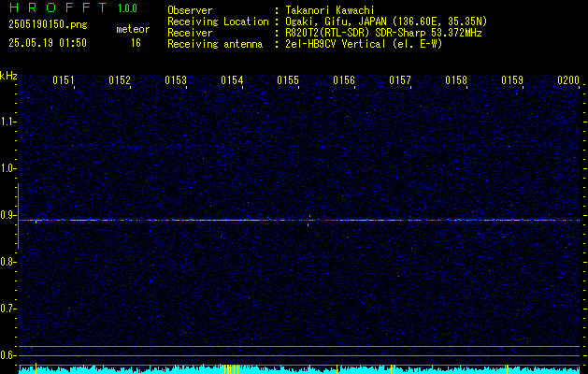Click the 0152 time axis label
Screen dimensions: 588x374
[x=120, y=80]
